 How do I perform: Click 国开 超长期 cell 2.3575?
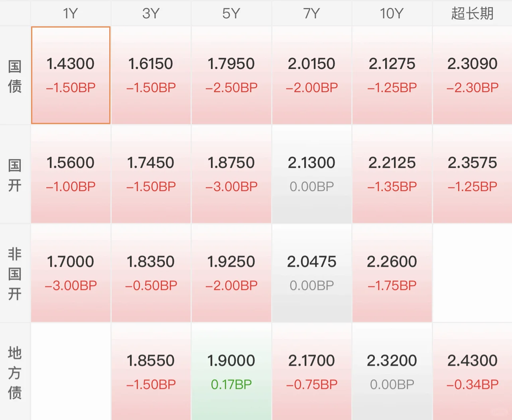coord(473,174)
